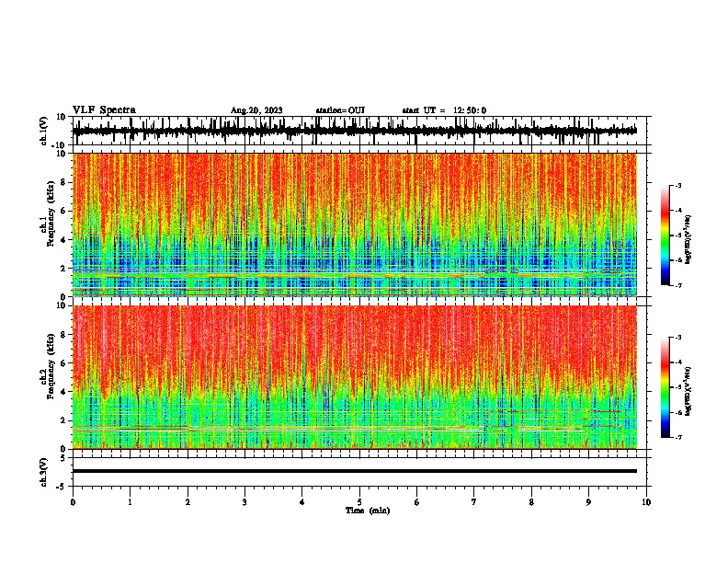Click the time axis tick label "3"
The image size is (728, 563).
(x=245, y=502)
